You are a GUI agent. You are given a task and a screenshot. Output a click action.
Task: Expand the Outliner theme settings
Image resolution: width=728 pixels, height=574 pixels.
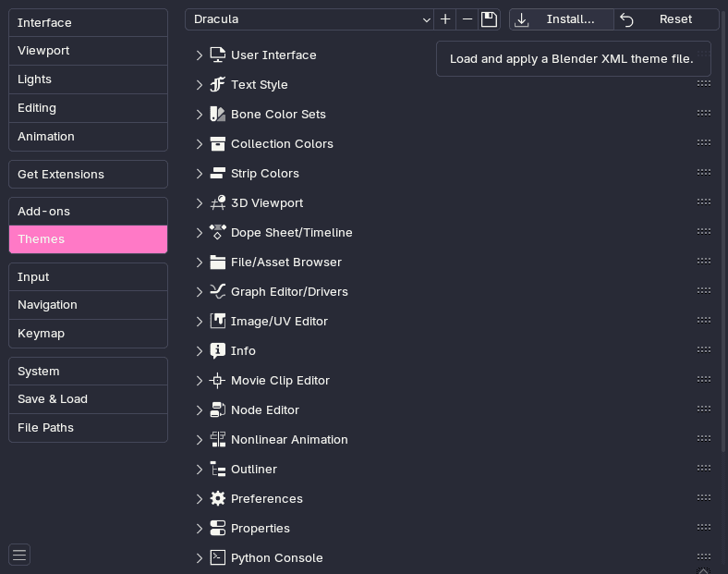point(200,470)
